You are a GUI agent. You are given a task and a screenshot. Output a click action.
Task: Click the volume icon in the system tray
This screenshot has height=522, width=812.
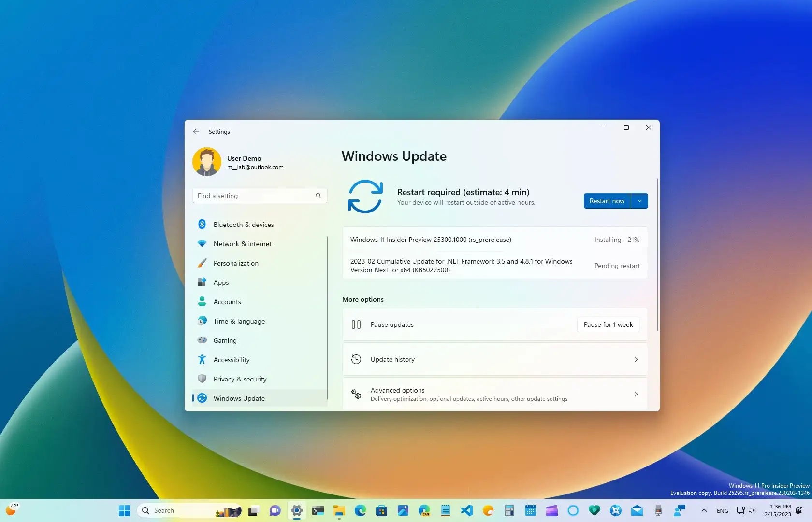(752, 510)
